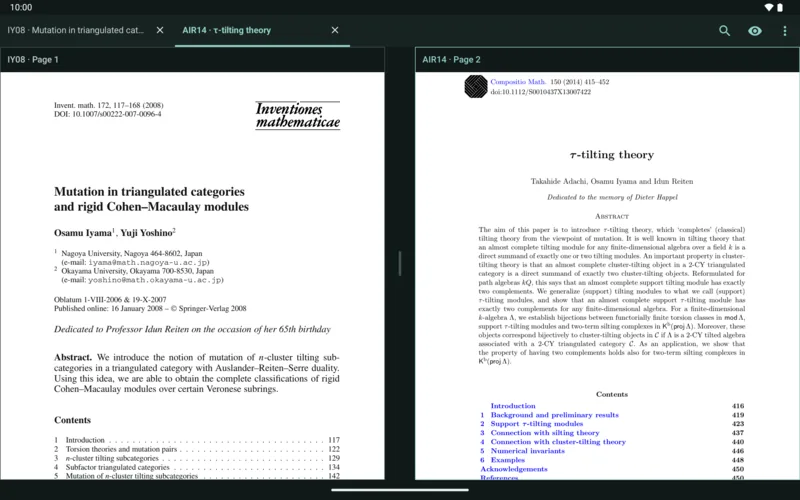Close the AIR14 τ-tilting theory tab
Viewport: 800px width, 500px height.
(x=335, y=30)
